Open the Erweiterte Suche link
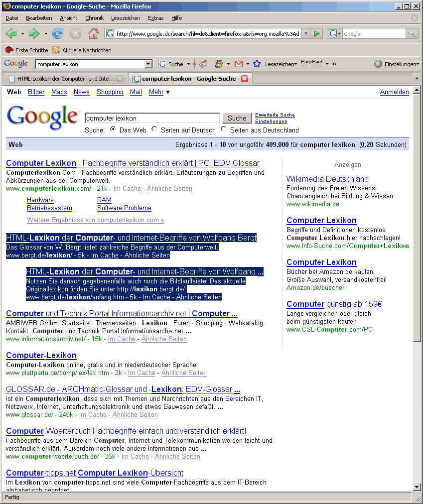 click(x=275, y=115)
